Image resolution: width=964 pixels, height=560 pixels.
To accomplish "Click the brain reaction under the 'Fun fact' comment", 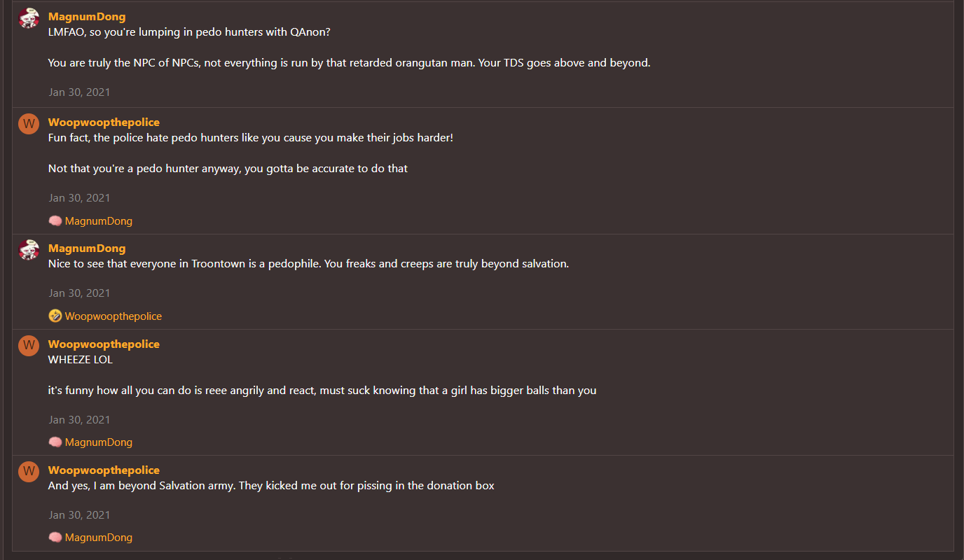I will (55, 221).
